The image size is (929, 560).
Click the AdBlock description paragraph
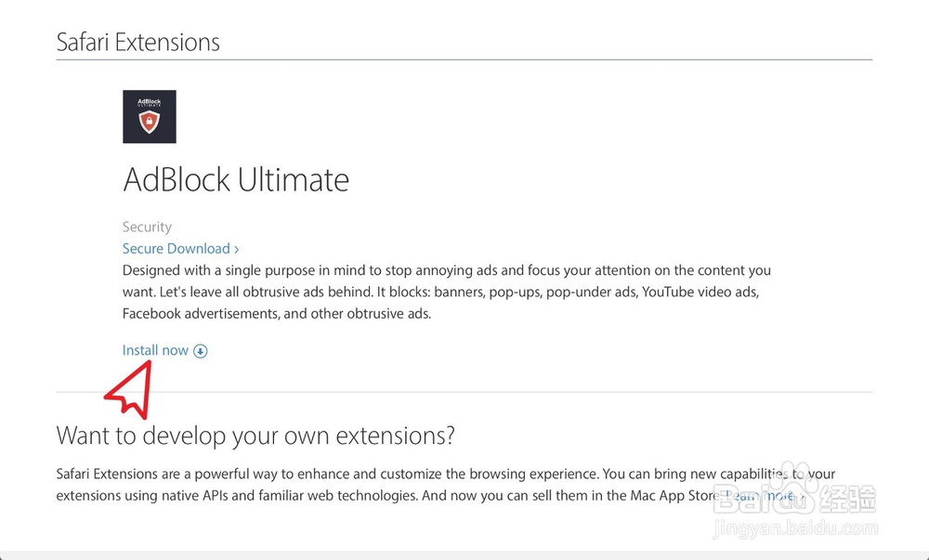coord(446,292)
